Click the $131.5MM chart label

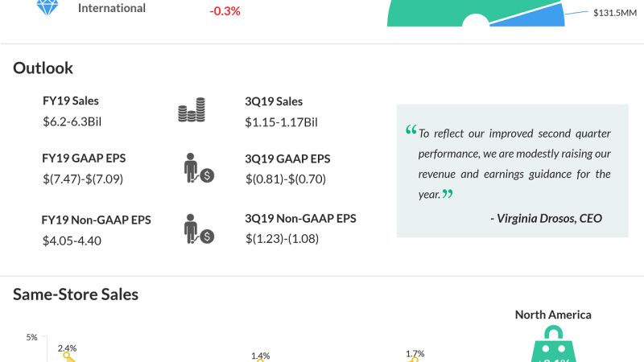[x=614, y=13]
